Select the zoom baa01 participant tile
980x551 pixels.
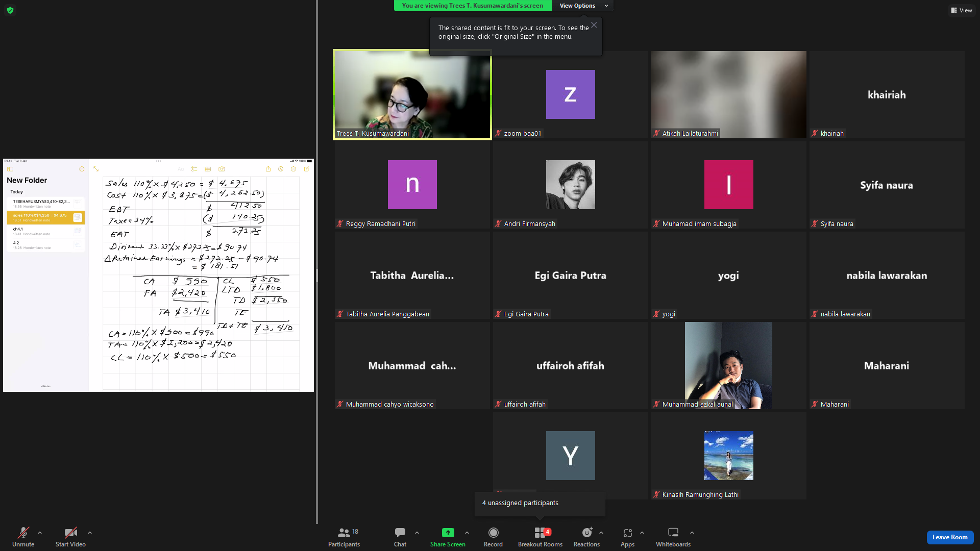pos(571,94)
